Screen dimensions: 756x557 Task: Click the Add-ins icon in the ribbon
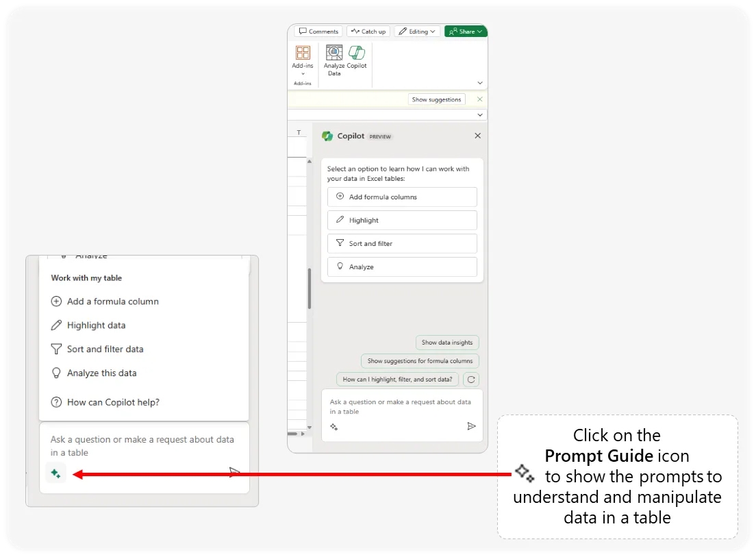click(x=303, y=53)
